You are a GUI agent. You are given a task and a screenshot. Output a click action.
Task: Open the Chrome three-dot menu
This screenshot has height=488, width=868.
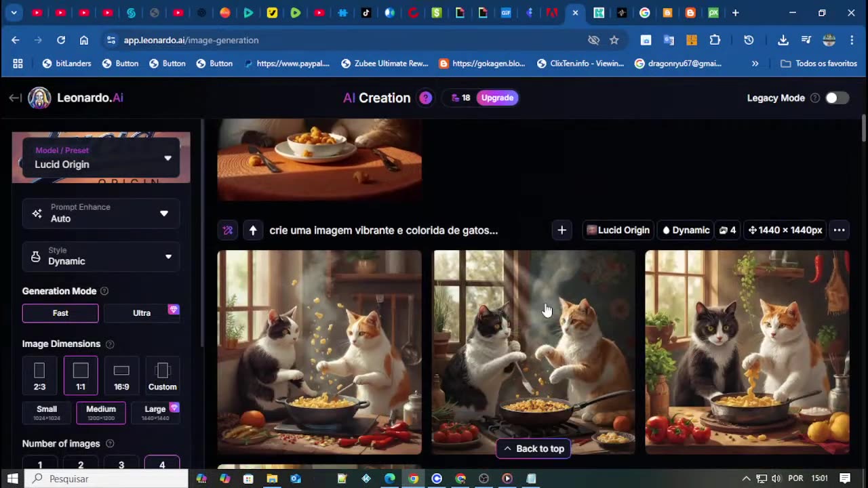852,40
